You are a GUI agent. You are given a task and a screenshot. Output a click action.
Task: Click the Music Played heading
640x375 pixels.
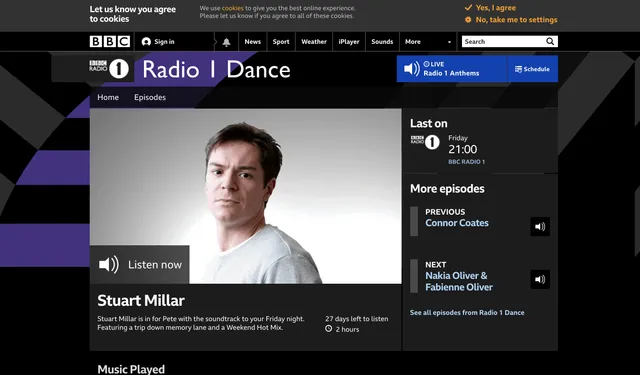point(131,369)
